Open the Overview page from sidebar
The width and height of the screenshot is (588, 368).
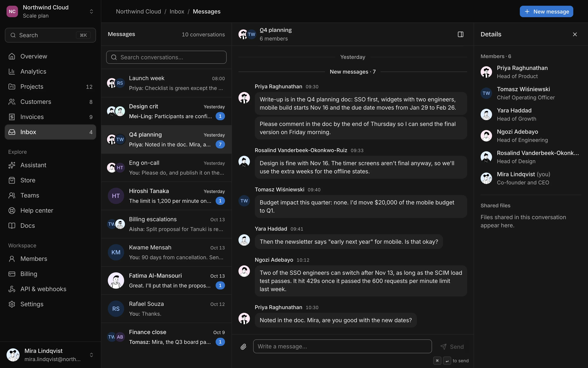pos(50,56)
